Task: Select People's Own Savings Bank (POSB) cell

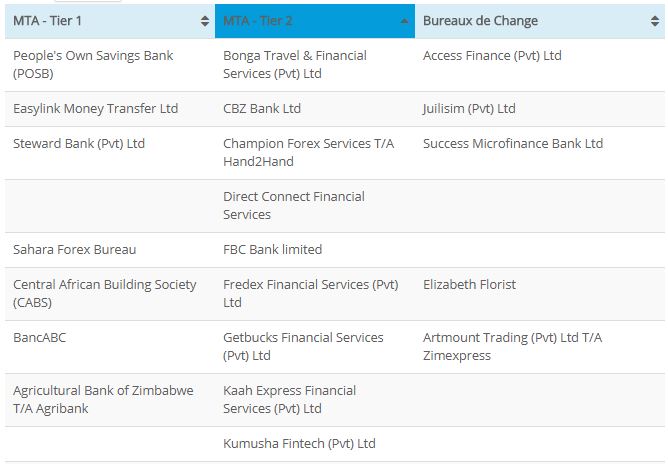Action: [110, 65]
